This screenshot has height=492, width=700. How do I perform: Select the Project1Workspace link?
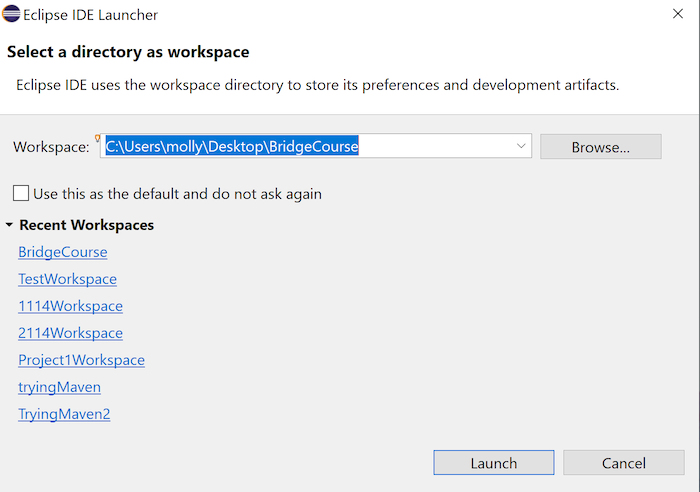(x=81, y=360)
